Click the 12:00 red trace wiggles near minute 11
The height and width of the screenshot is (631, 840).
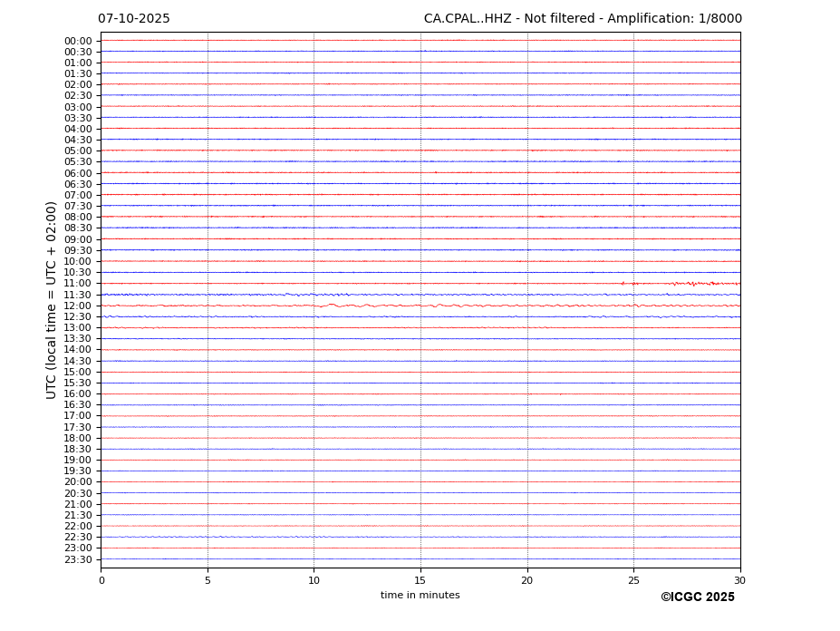pos(335,306)
